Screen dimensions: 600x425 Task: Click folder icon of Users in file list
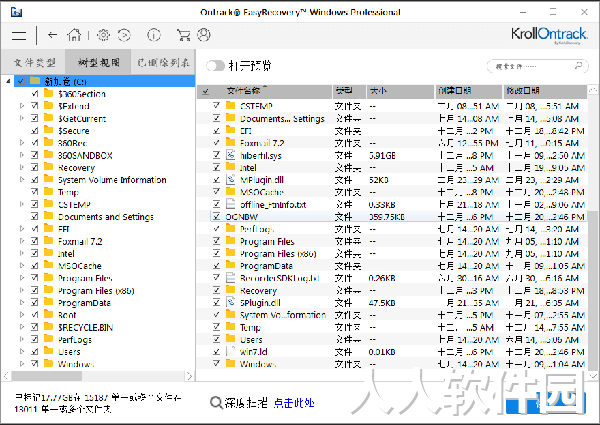click(230, 339)
